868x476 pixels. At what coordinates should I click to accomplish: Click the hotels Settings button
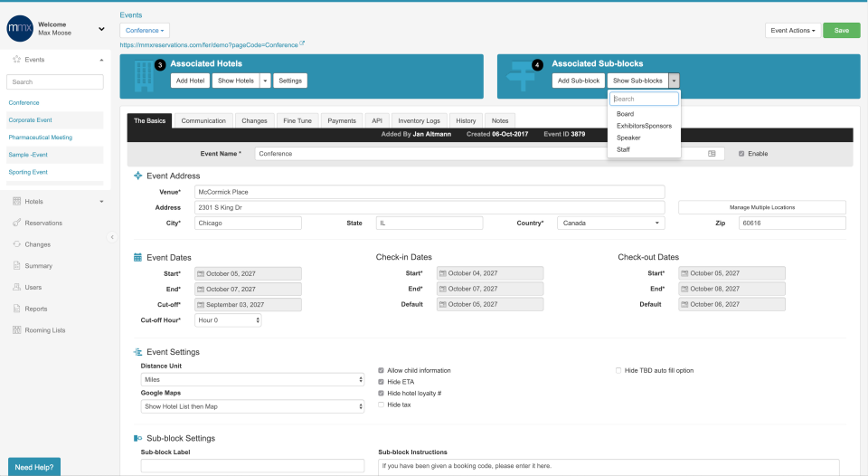290,81
